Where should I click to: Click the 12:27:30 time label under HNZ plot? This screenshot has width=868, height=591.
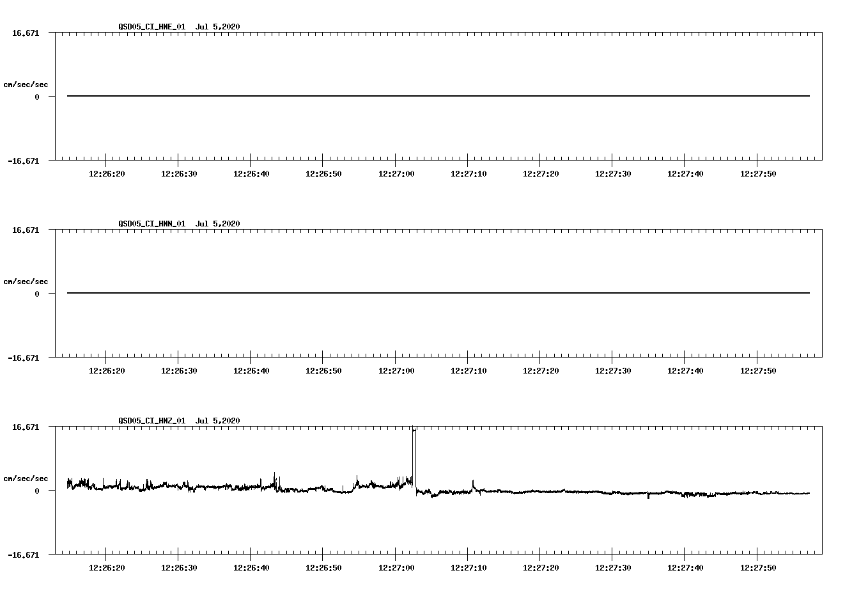coord(613,568)
